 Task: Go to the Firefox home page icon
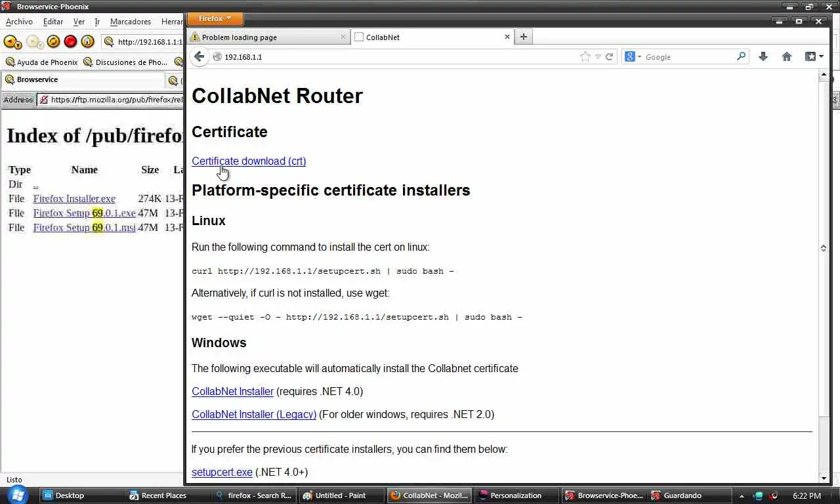pyautogui.click(x=787, y=57)
